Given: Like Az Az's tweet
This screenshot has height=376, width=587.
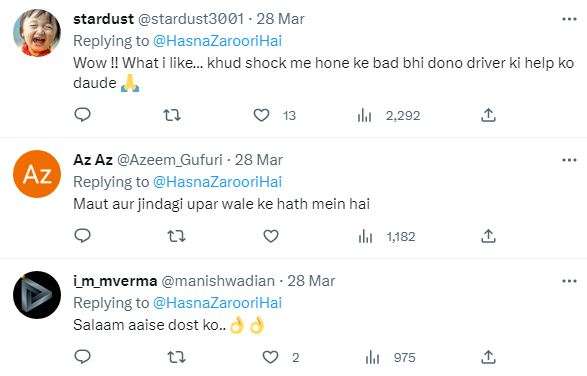Looking at the screenshot, I should click(271, 236).
